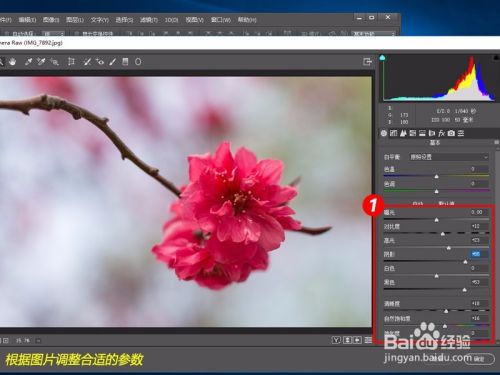The height and width of the screenshot is (375, 500).
Task: Select the Adjustment Brush tool
Action: pyautogui.click(x=113, y=62)
